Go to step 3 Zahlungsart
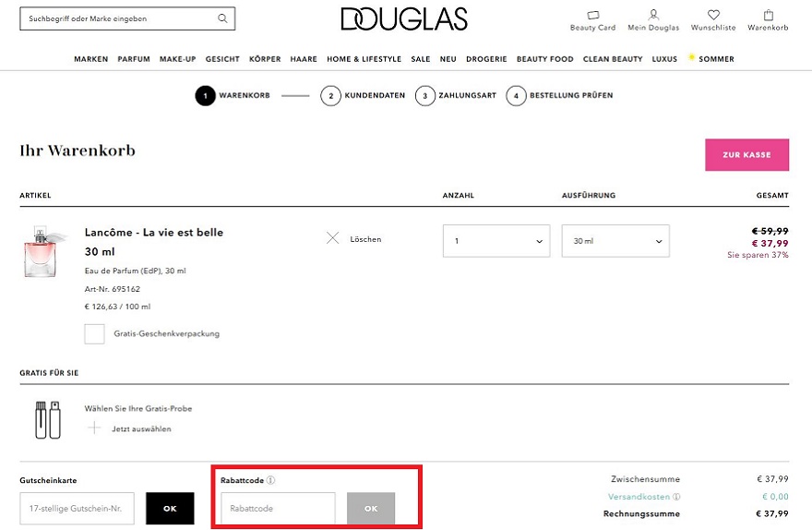Screen dimensions: 812x530 click(x=456, y=95)
